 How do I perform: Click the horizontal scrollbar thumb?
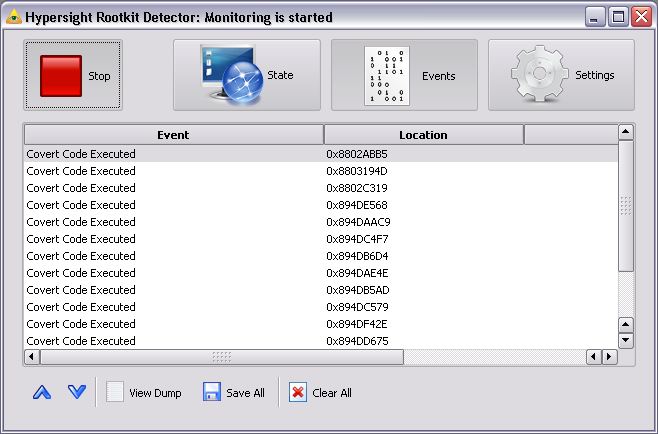coord(222,357)
